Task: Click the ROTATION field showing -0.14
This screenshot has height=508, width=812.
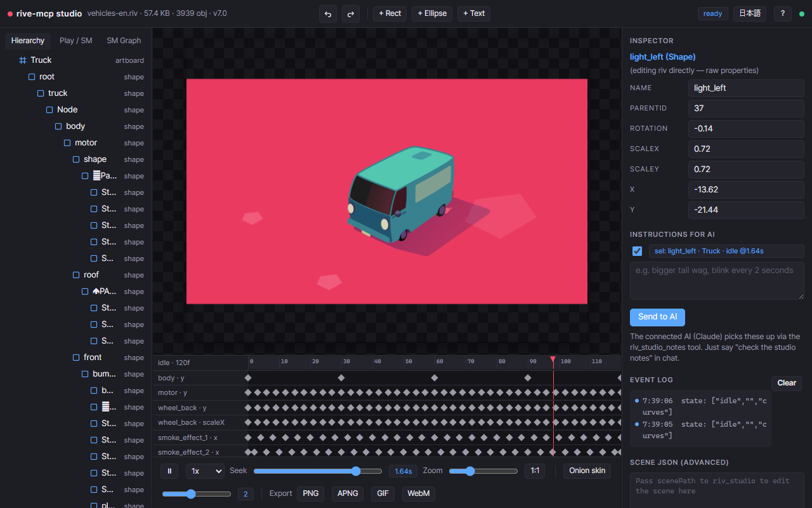Action: 746,129
